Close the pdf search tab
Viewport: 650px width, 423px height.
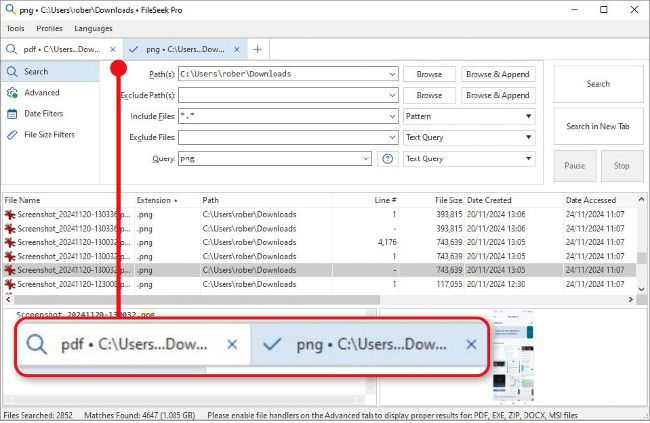coord(113,49)
